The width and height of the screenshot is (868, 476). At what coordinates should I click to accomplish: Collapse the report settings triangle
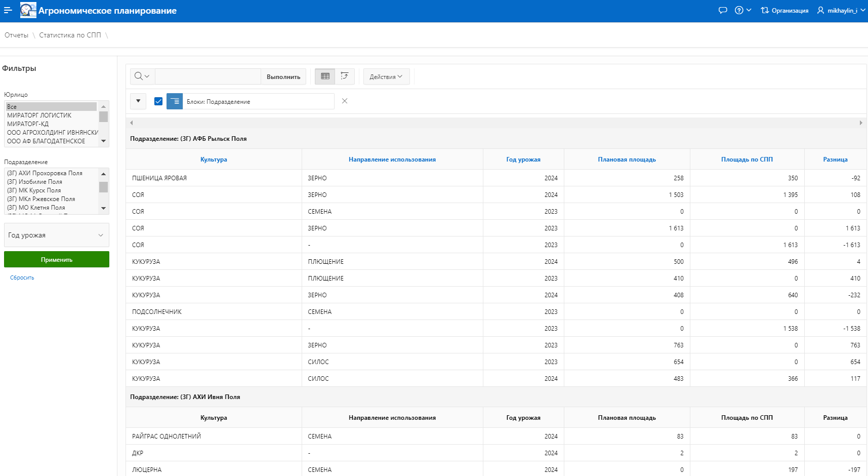(138, 101)
